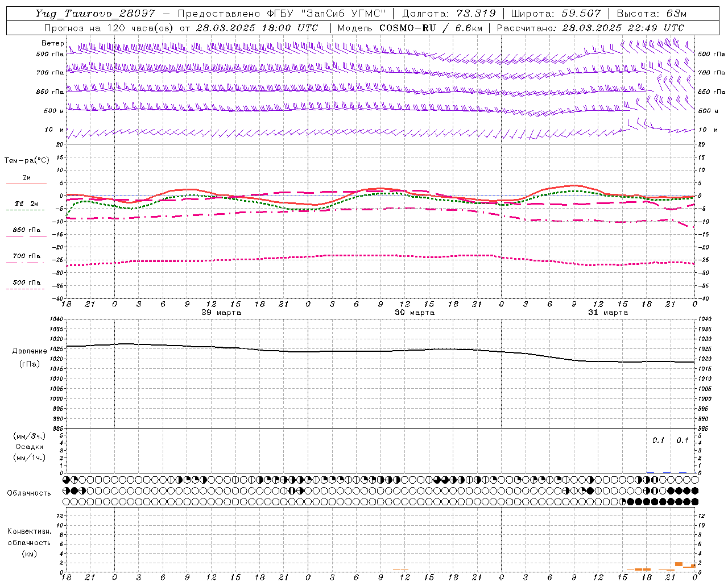Click the 700 гПа temperature legend line sample
728x582 pixels.
25,263
